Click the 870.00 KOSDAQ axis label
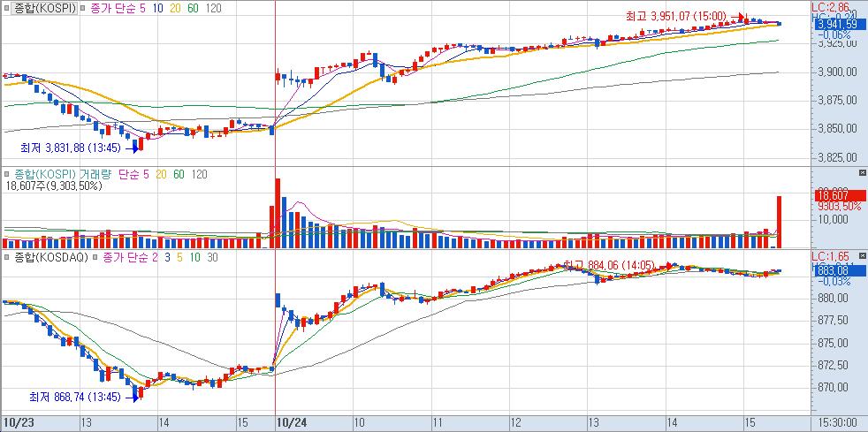The width and height of the screenshot is (868, 432). (x=834, y=389)
